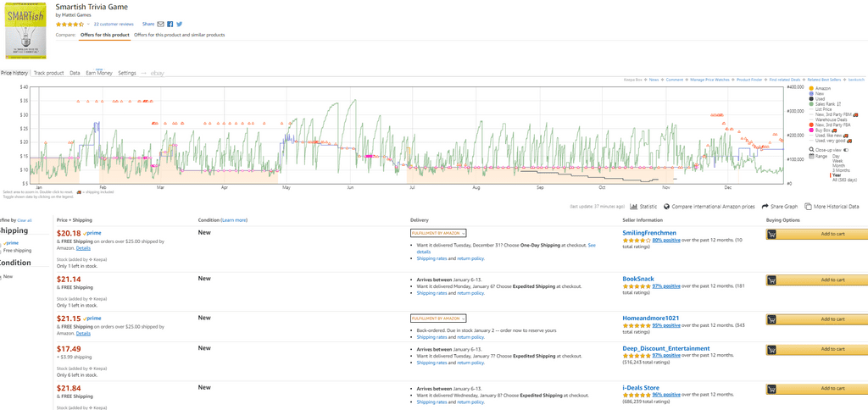Check the prime shipping filter checkbox

1,243
